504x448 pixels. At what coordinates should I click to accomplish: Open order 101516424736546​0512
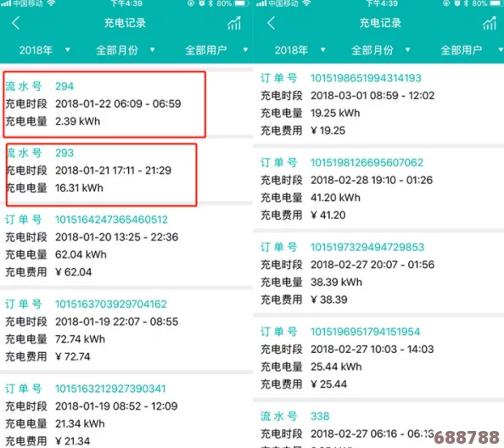tap(111, 220)
